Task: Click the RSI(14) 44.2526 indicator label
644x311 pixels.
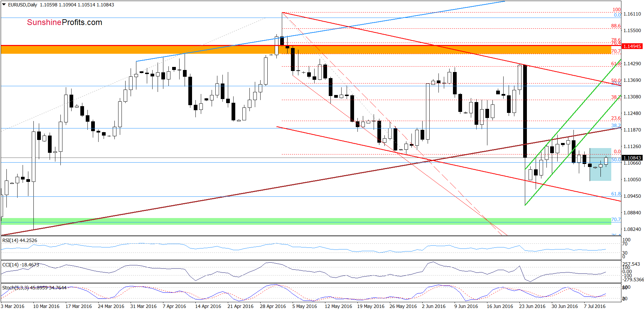Action: click(x=20, y=240)
